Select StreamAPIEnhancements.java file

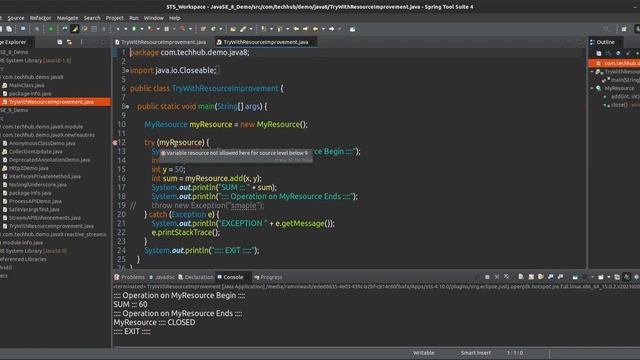[44, 218]
